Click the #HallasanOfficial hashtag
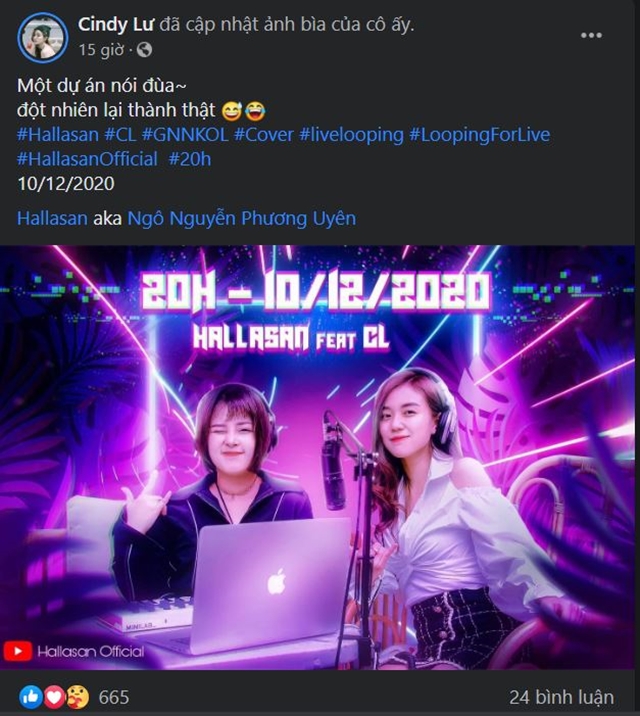 click(87, 159)
